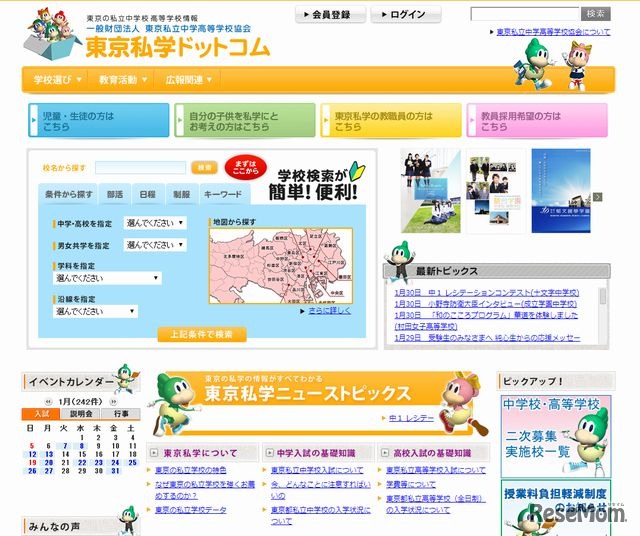The width and height of the screenshot is (640, 536).
Task: Click the yellow 東京私学の教職員の方は banner
Action: pyautogui.click(x=391, y=120)
